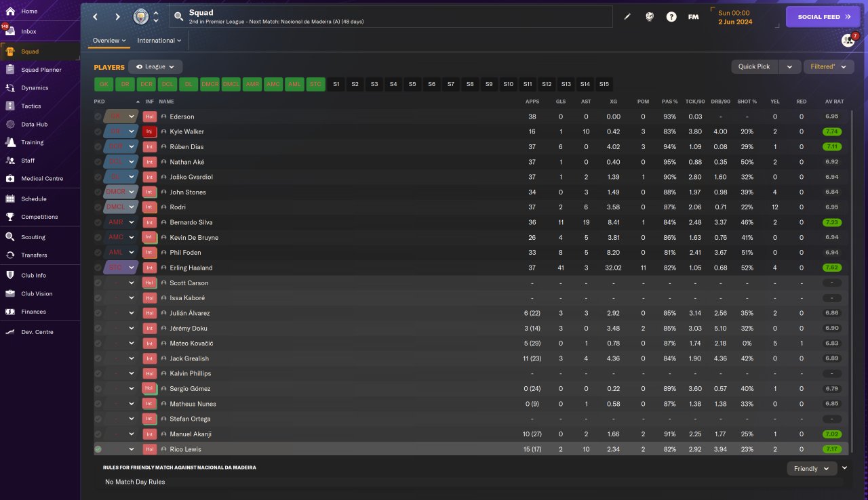Open the Dev. Centre icon
The image size is (868, 500).
[x=10, y=332]
